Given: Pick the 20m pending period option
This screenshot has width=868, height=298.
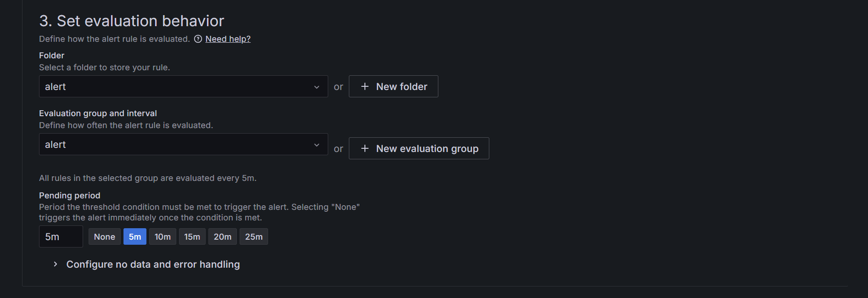Looking at the screenshot, I should (x=223, y=236).
